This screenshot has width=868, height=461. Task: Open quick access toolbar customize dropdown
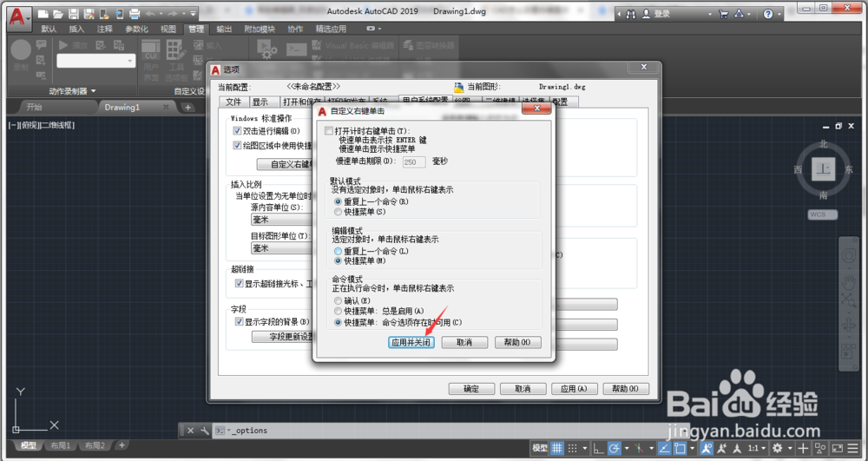point(194,14)
